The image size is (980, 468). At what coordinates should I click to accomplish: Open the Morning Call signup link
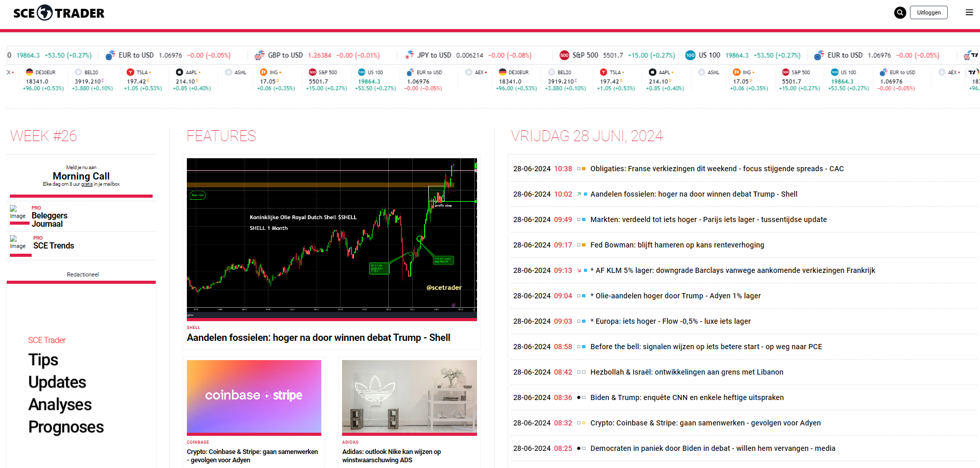(x=81, y=176)
